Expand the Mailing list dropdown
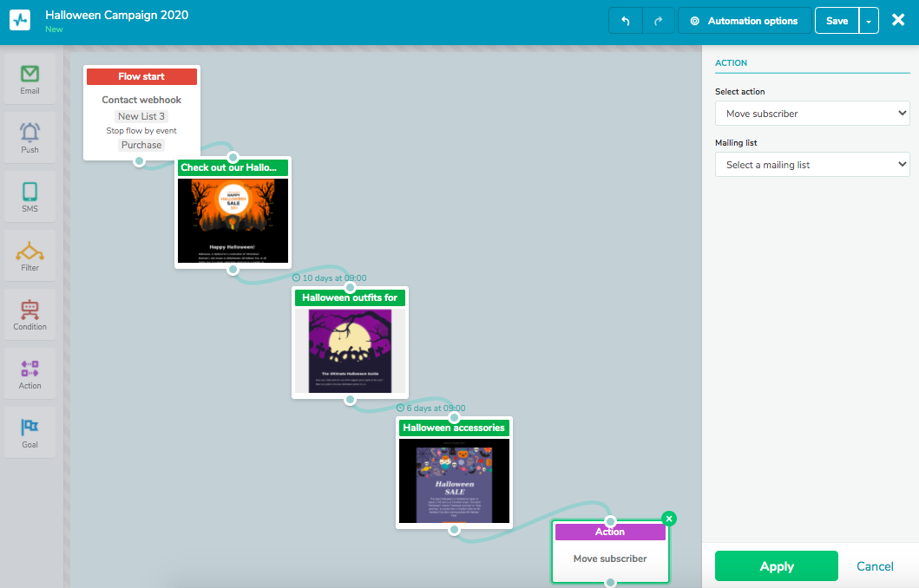Screen dimensions: 919x588 [x=811, y=165]
